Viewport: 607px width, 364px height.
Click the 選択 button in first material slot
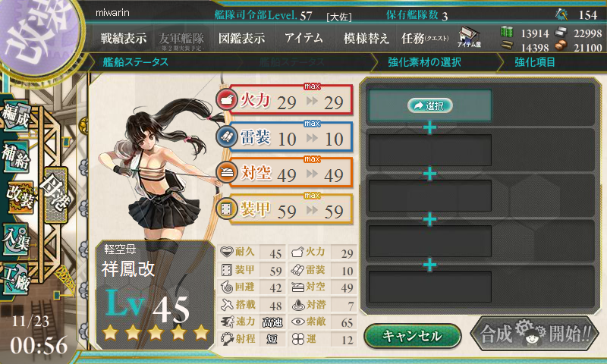coord(430,105)
